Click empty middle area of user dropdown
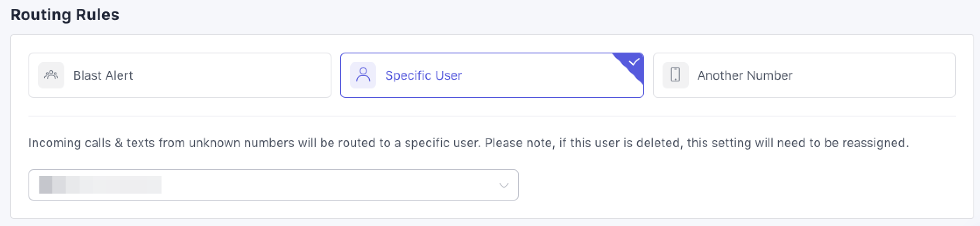 328,185
